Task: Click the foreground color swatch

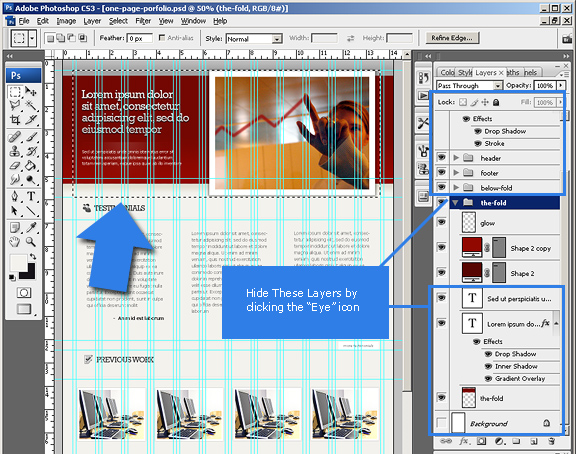Action: (x=19, y=262)
